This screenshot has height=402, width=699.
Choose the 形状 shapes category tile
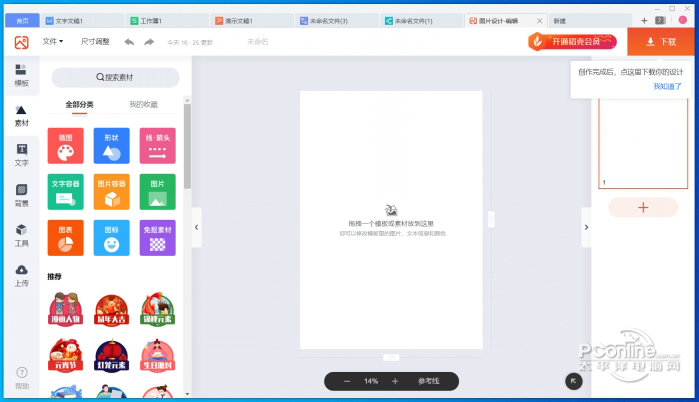pyautogui.click(x=111, y=146)
